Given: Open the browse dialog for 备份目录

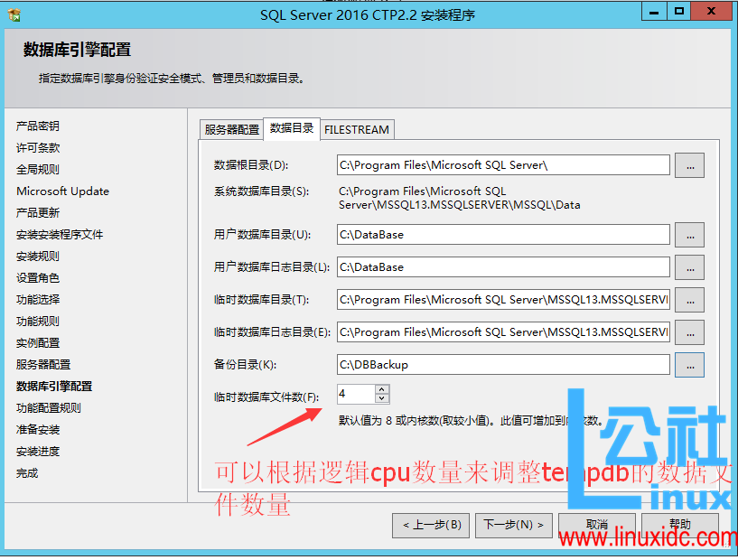Looking at the screenshot, I should point(690,365).
